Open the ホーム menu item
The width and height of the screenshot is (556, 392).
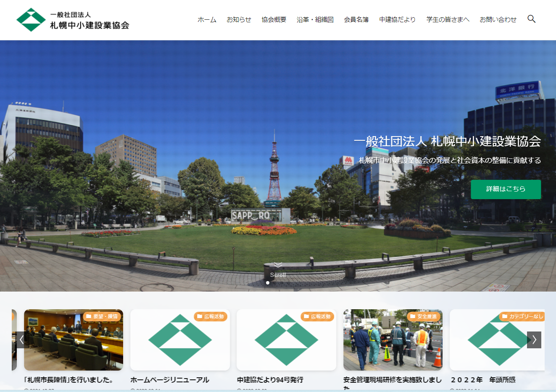click(x=207, y=20)
